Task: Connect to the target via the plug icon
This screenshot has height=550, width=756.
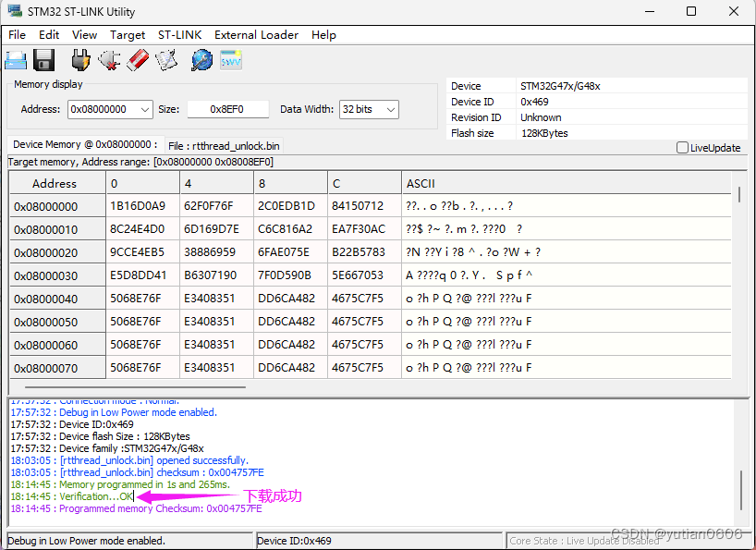Action: click(80, 59)
